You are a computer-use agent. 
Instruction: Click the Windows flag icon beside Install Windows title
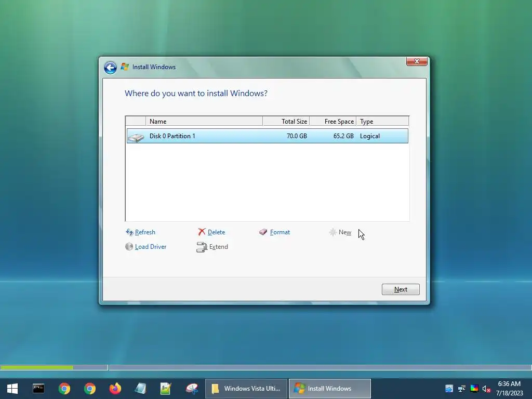coord(125,67)
